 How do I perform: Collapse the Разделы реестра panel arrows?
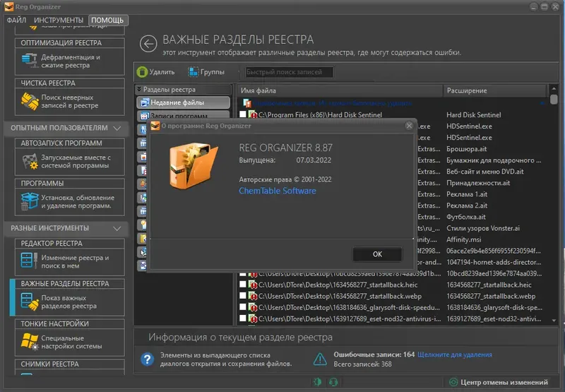139,89
